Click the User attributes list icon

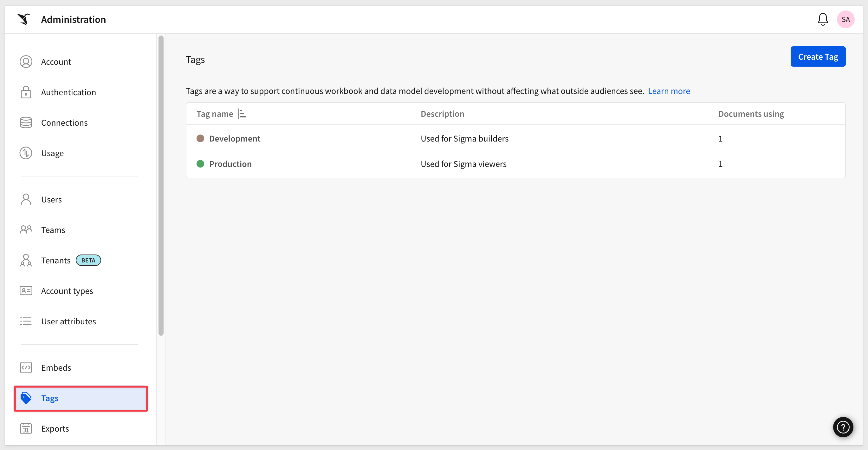pos(26,321)
